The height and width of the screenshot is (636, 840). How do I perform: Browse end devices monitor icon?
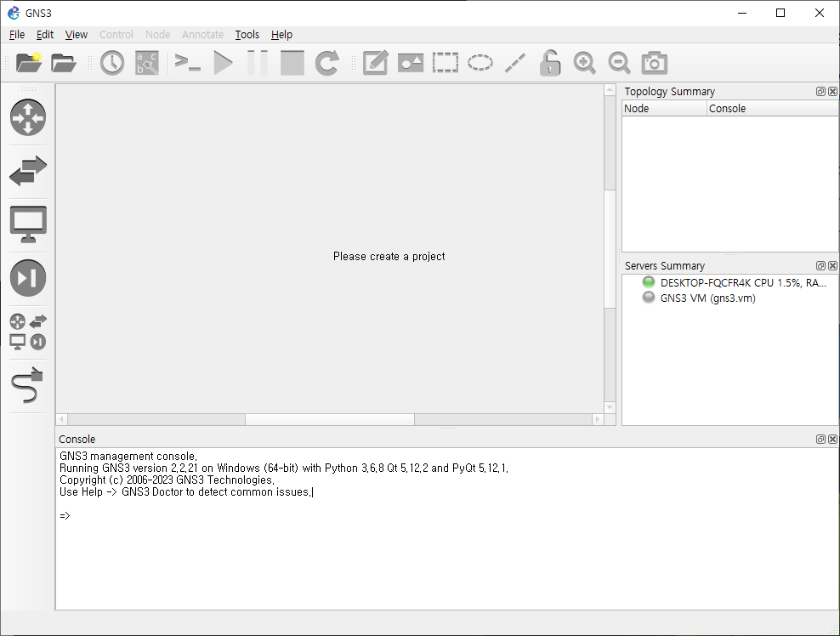click(x=28, y=224)
